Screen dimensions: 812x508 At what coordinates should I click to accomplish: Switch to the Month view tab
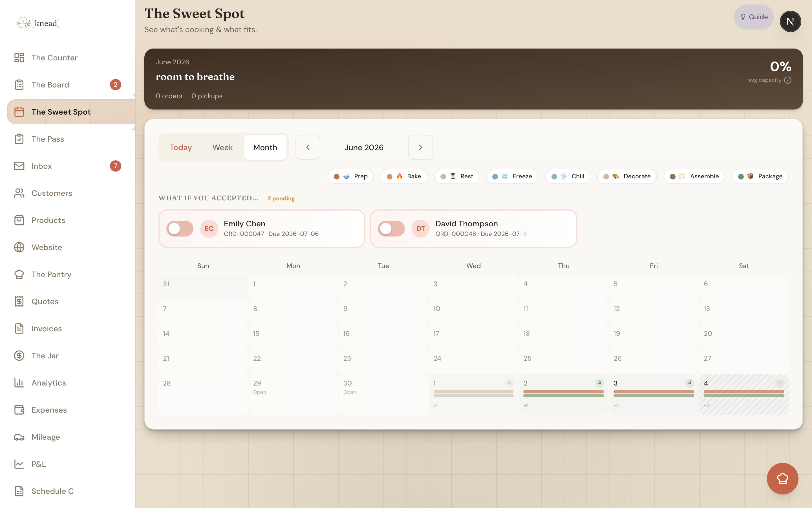click(x=265, y=147)
